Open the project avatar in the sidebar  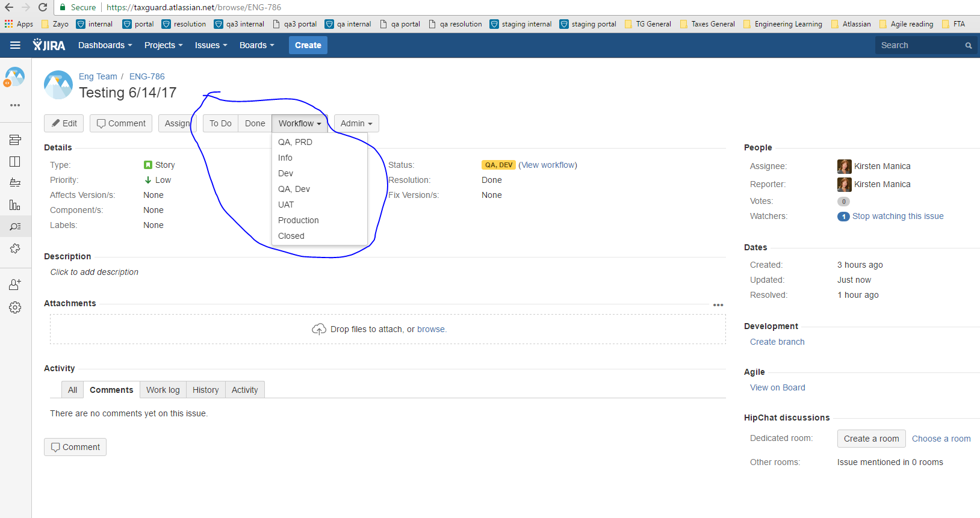(x=15, y=77)
